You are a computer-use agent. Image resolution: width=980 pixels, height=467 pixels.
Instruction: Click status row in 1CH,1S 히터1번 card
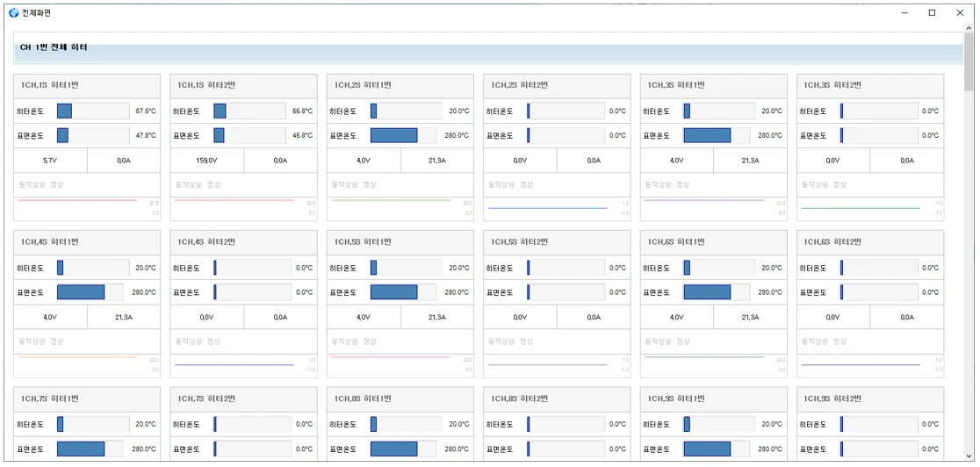[x=87, y=185]
